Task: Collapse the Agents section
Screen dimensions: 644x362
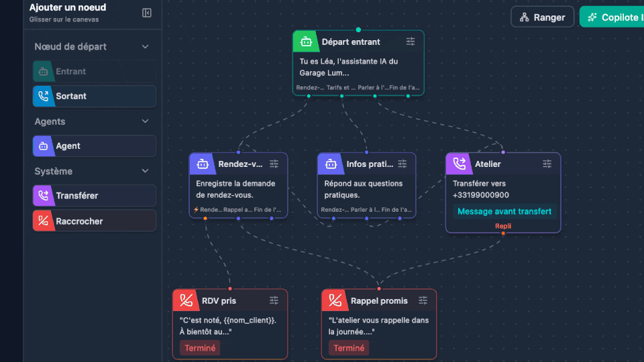Action: [145, 121]
